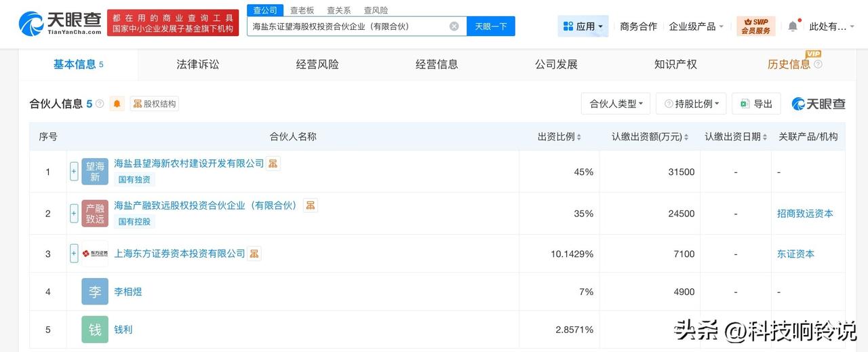The image size is (868, 352).
Task: Click the bell alert icon beside 合伙人信息
Action: tap(117, 104)
